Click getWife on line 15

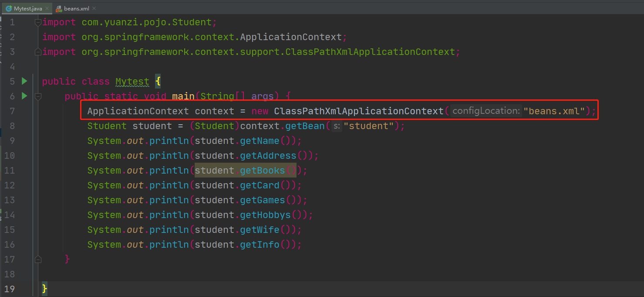(260, 230)
